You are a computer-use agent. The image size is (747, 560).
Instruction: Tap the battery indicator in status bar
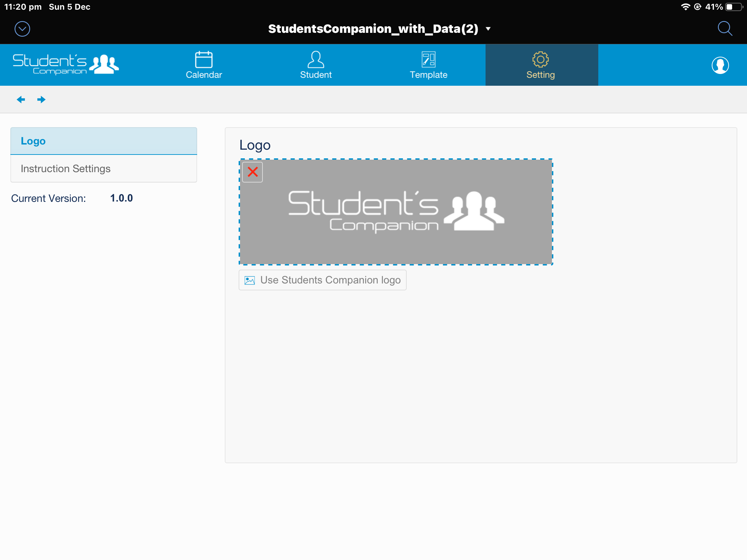[734, 7]
